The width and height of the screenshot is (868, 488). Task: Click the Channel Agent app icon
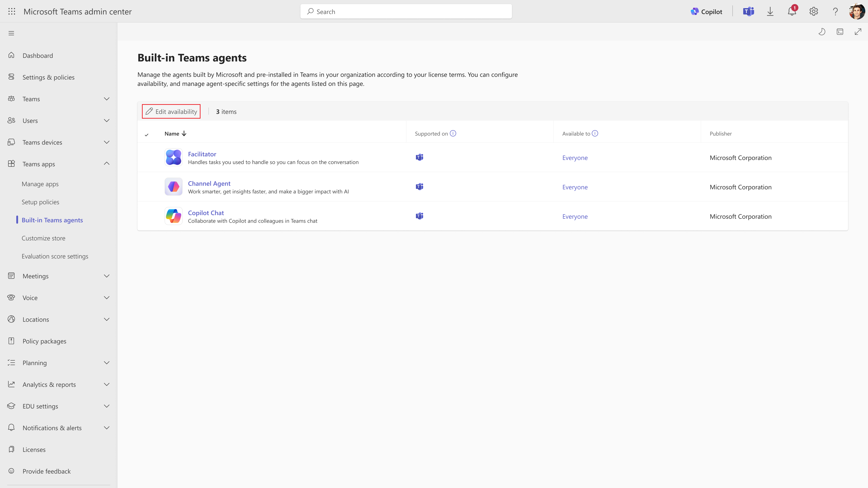click(174, 187)
